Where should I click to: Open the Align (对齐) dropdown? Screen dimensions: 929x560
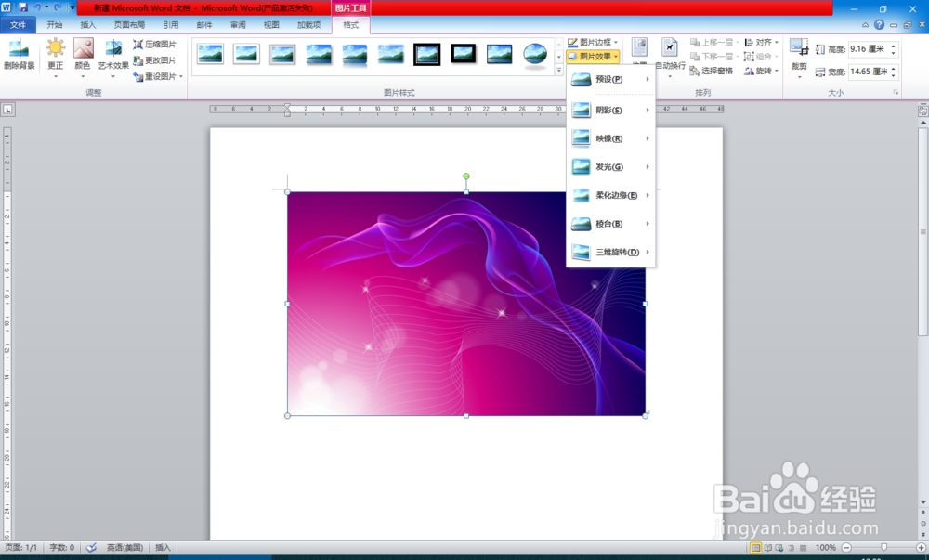762,42
